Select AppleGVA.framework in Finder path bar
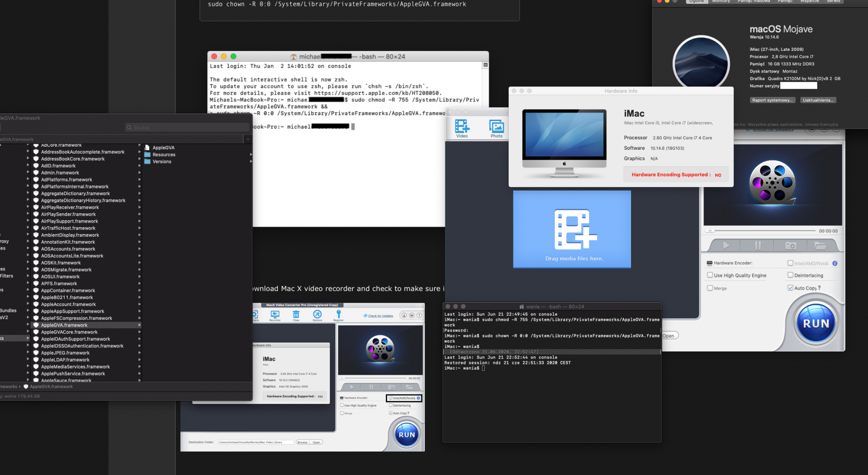 pos(48,386)
